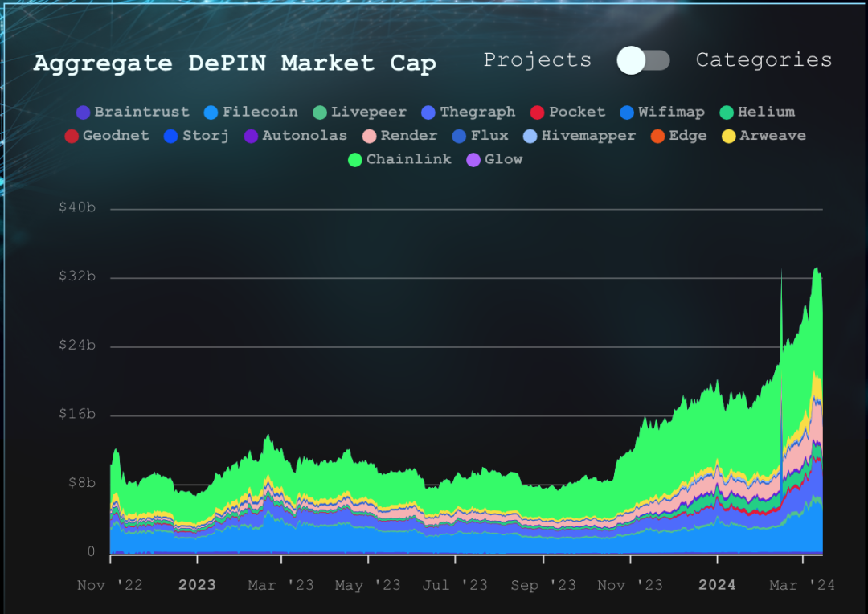The image size is (868, 614).
Task: Click the Geodnet legend dot
Action: coord(72,136)
